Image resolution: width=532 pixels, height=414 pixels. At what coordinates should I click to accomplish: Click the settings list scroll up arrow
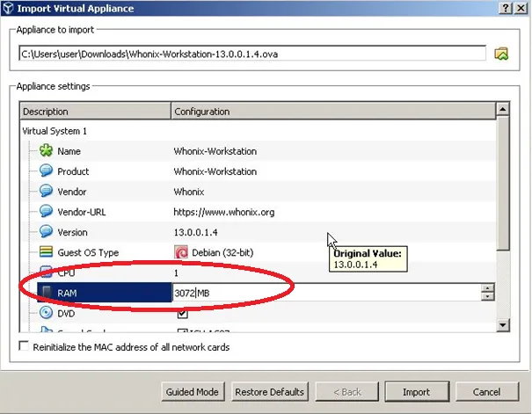502,109
